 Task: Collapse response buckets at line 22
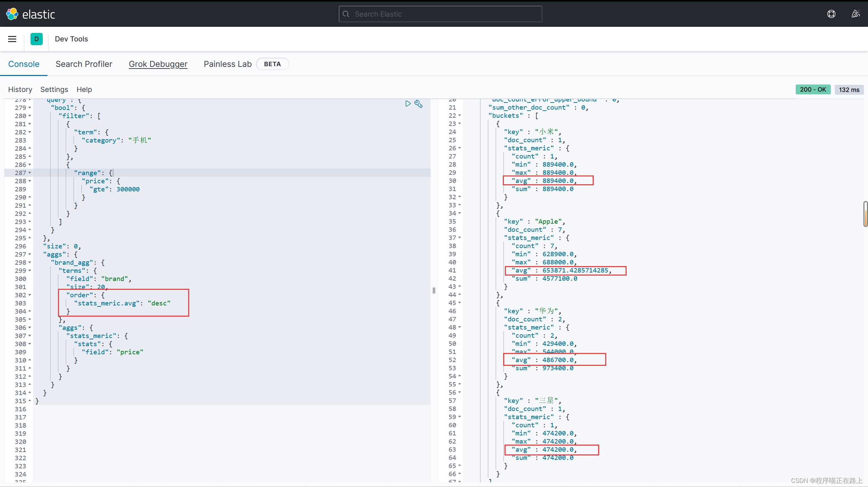click(459, 116)
